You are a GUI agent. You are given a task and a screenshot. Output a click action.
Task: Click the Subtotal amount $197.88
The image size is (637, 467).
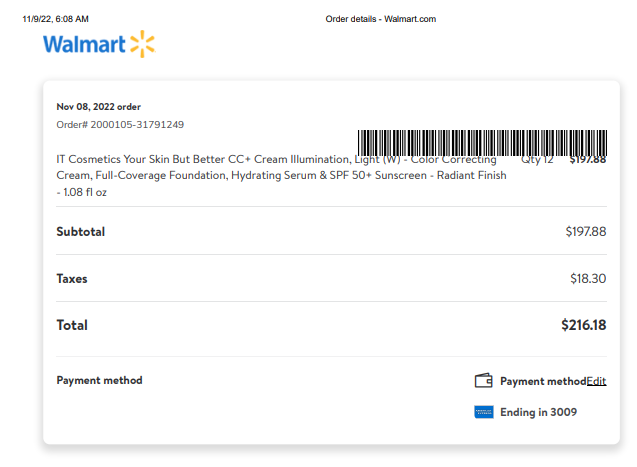(586, 231)
